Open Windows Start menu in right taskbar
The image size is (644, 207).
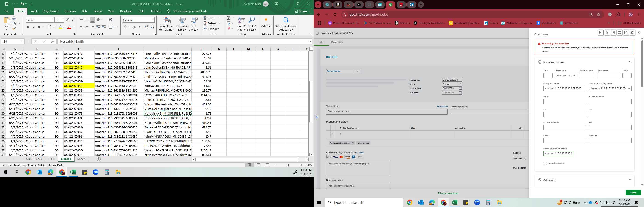[x=319, y=202]
